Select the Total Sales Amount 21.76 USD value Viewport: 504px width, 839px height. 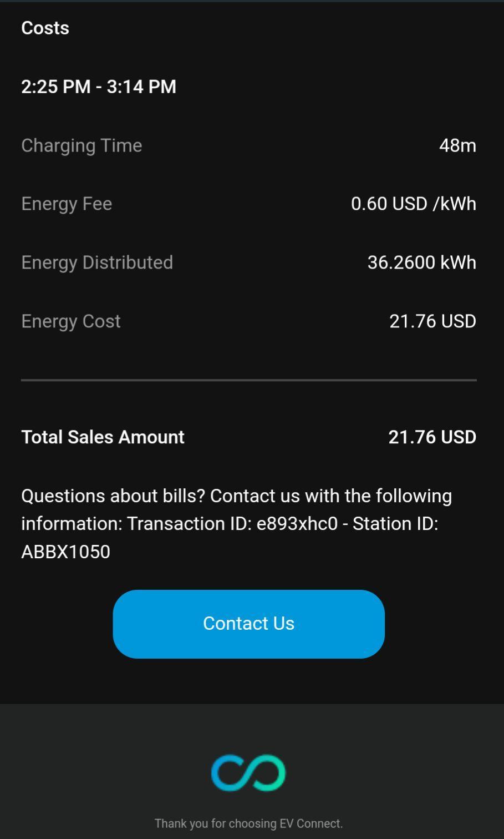pos(432,437)
